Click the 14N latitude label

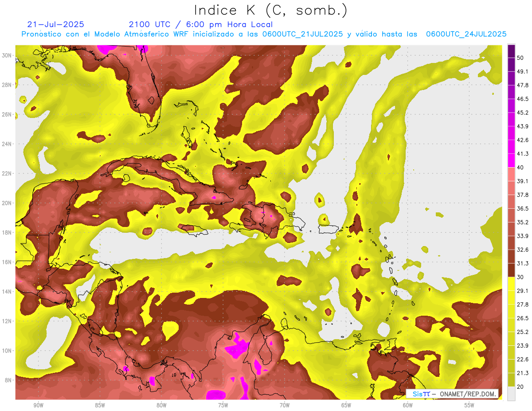[6, 292]
